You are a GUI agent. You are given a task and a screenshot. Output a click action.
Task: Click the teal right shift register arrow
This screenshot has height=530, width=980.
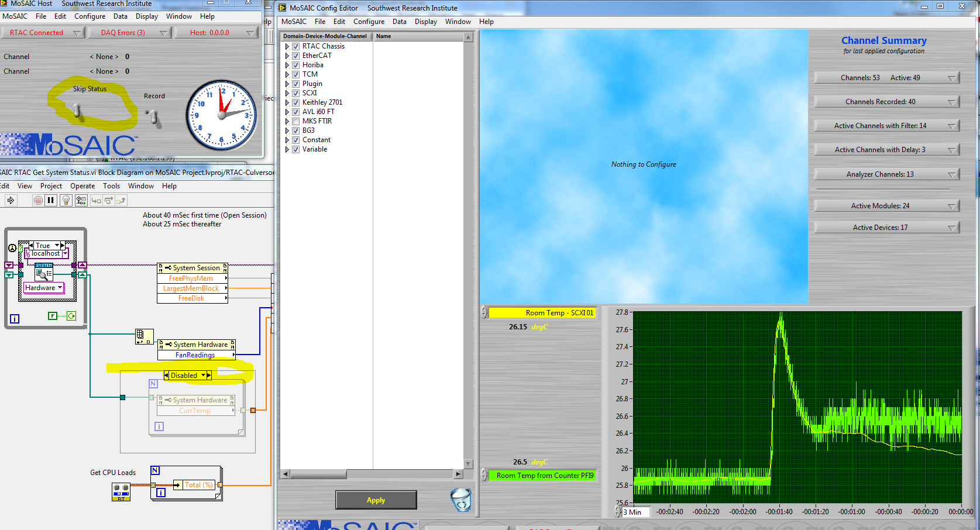point(82,274)
